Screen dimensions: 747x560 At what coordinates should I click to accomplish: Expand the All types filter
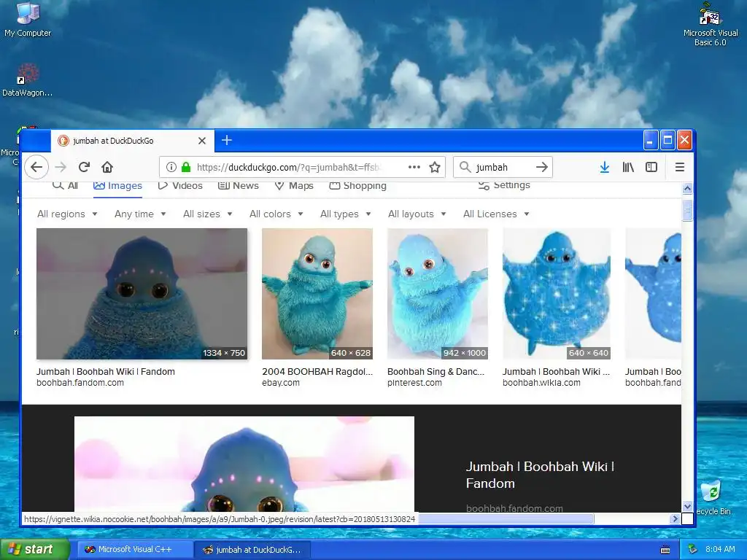tap(345, 214)
